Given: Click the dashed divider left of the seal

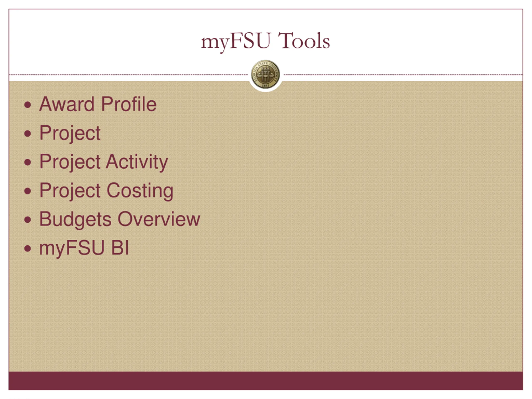Looking at the screenshot, I should 128,75.
